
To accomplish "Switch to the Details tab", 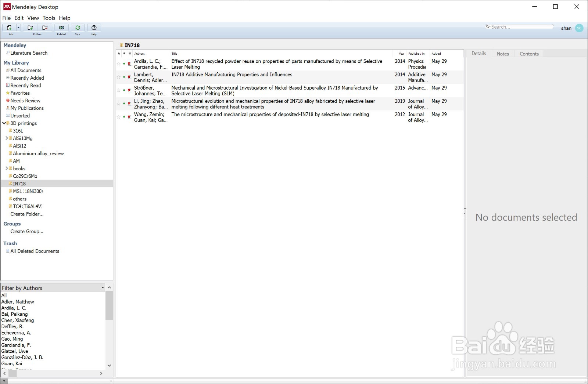I will point(479,54).
